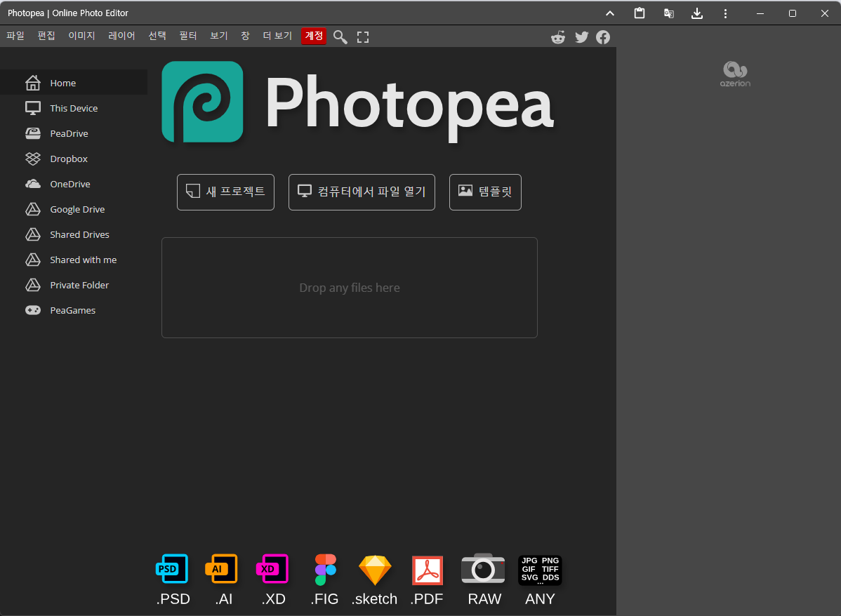Select the Home sidebar label
841x616 pixels.
pos(62,83)
